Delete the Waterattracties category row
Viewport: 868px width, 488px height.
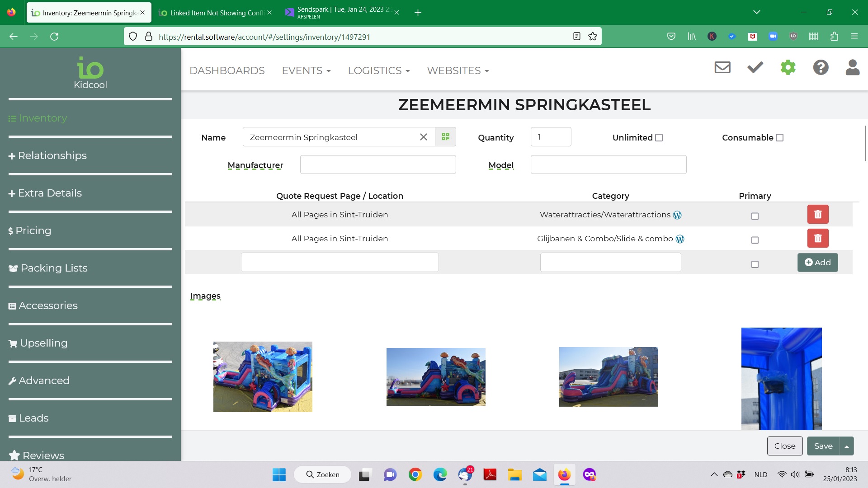(x=817, y=214)
